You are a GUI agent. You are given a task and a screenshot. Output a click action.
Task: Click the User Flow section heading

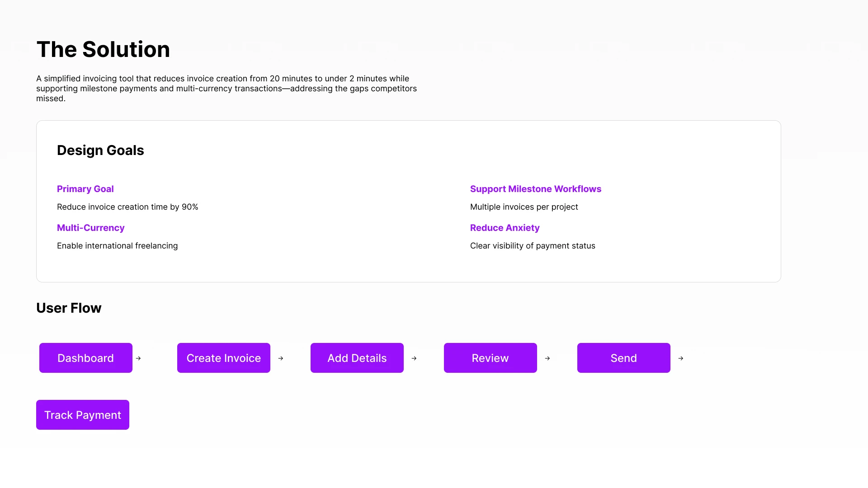[69, 308]
